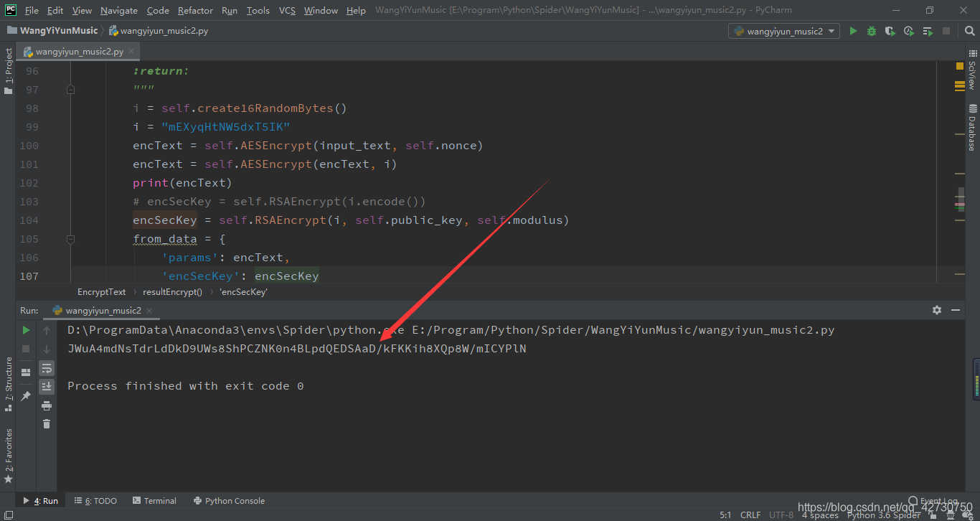Click WangYiYunMusic in the navigation bar

[52, 31]
